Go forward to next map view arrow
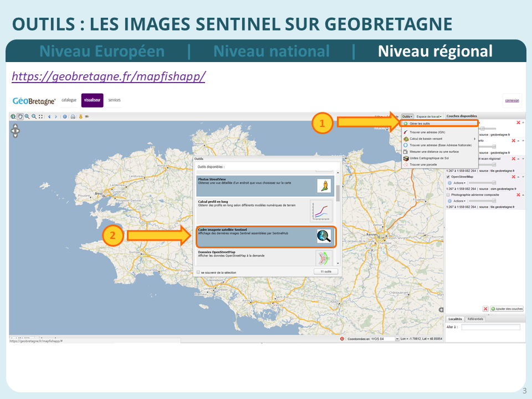The width and height of the screenshot is (532, 399). click(x=56, y=117)
